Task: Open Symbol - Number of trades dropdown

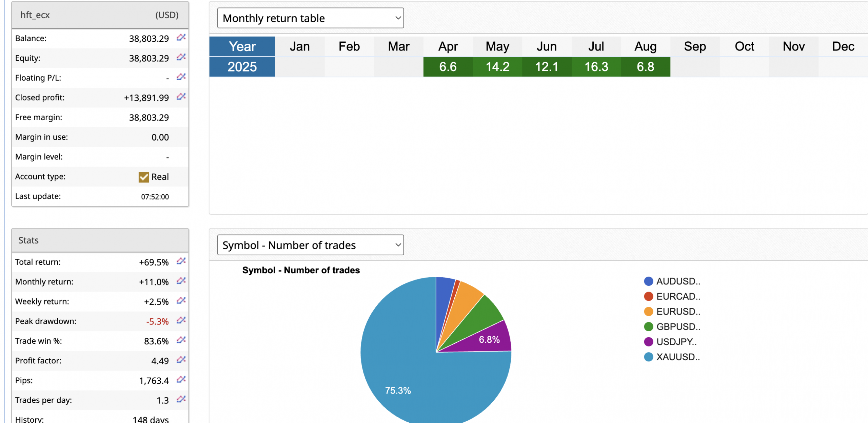Action: pos(310,245)
